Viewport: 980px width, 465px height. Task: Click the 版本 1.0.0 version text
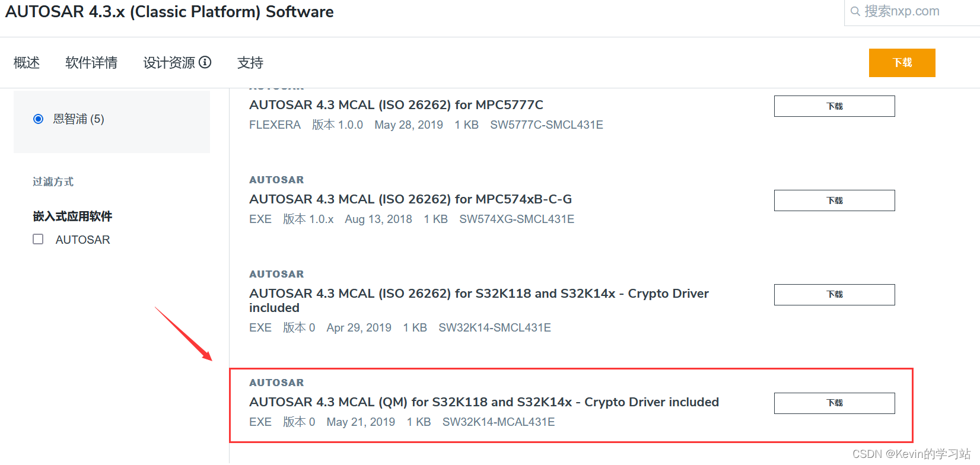coord(338,125)
